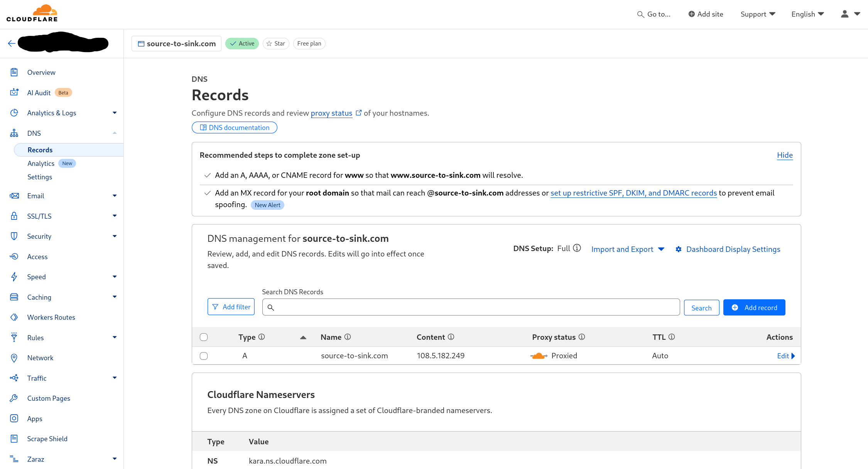Image resolution: width=868 pixels, height=469 pixels.
Task: Sort by Type using the arrow
Action: point(303,337)
